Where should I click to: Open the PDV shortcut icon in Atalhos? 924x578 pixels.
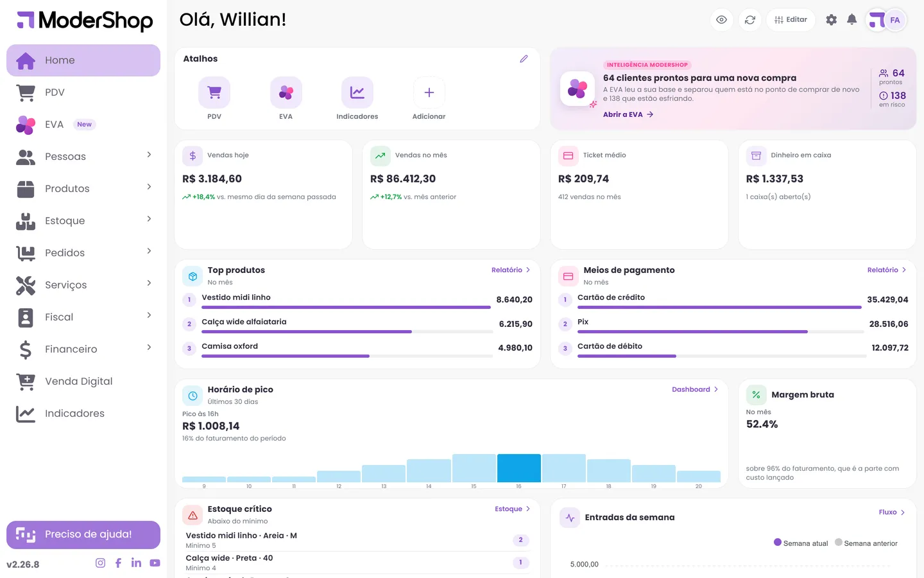214,92
